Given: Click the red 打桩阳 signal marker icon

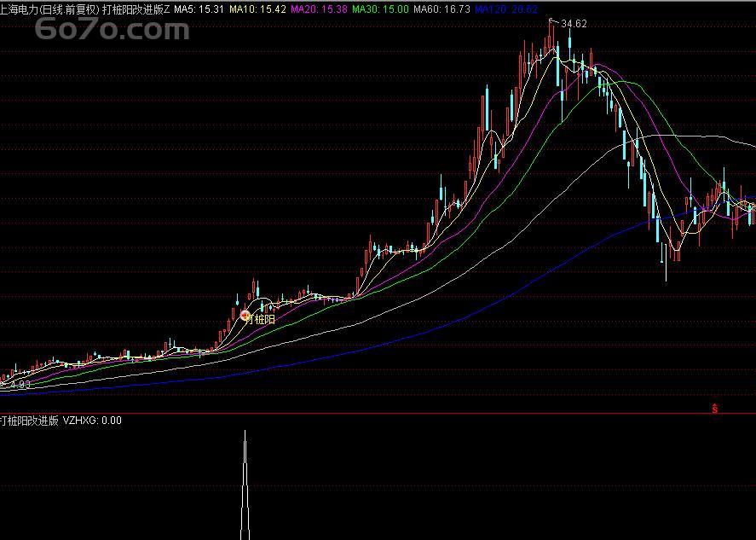Looking at the screenshot, I should [244, 316].
